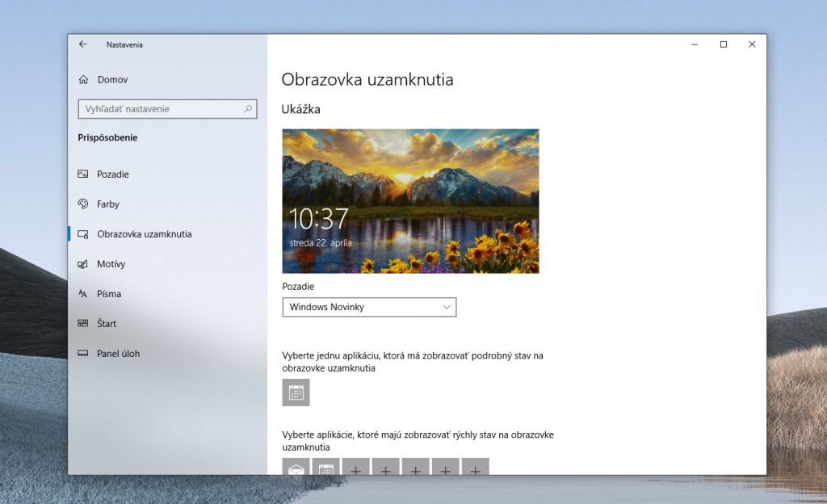Viewport: 827px width, 504px height.
Task: Maximize the Nastavenia window
Action: (x=724, y=44)
